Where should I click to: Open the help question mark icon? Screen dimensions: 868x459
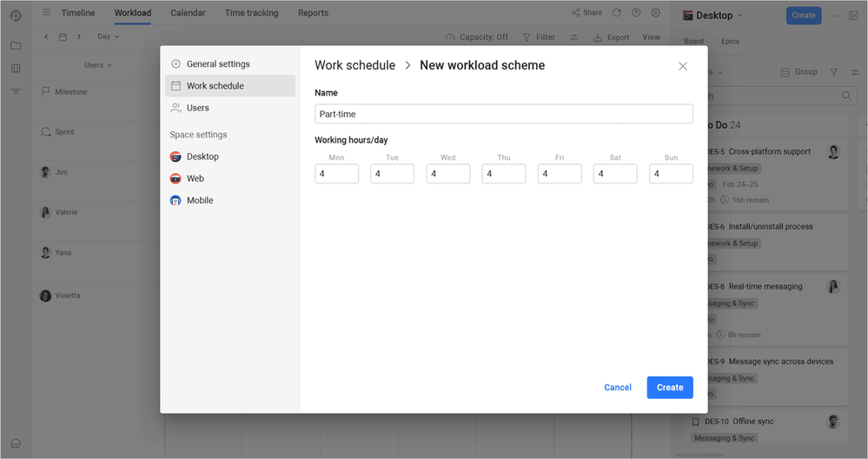[x=636, y=13]
